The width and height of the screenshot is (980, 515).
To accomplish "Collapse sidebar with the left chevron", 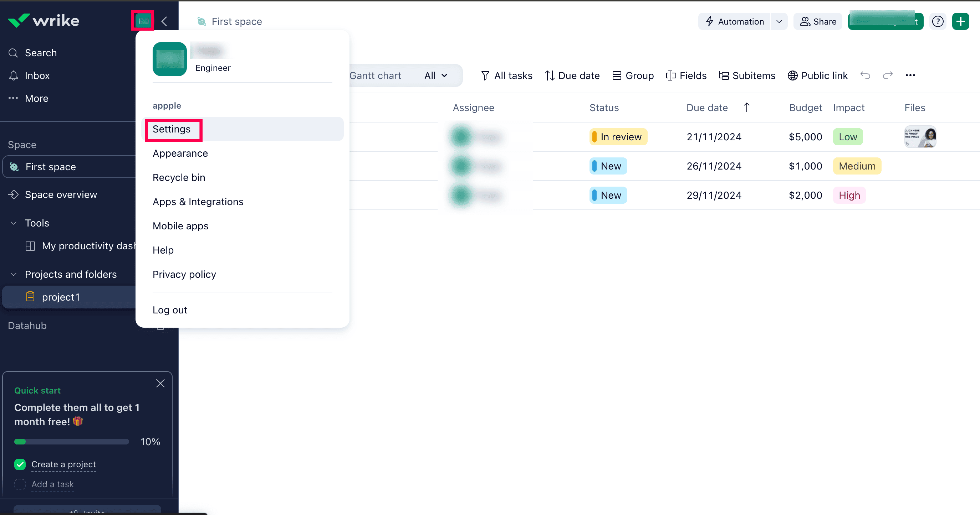I will tap(164, 21).
